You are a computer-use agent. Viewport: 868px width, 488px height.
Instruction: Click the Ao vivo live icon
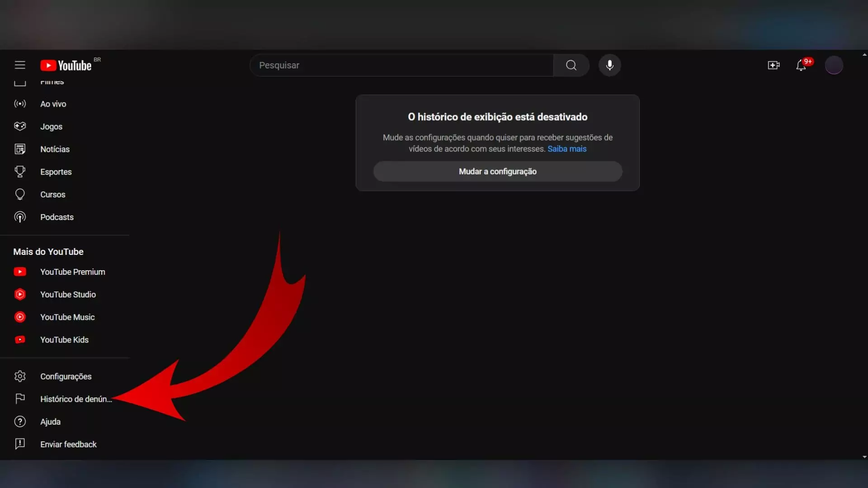coord(20,104)
